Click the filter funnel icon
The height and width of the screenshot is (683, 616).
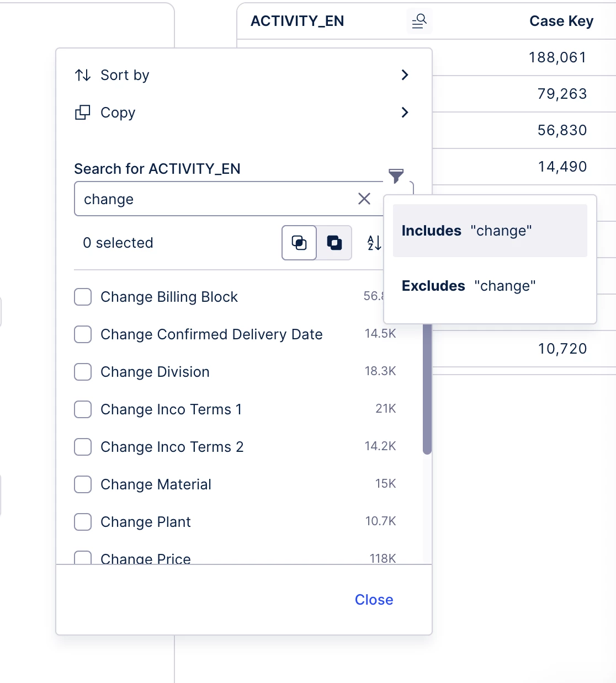point(396,176)
